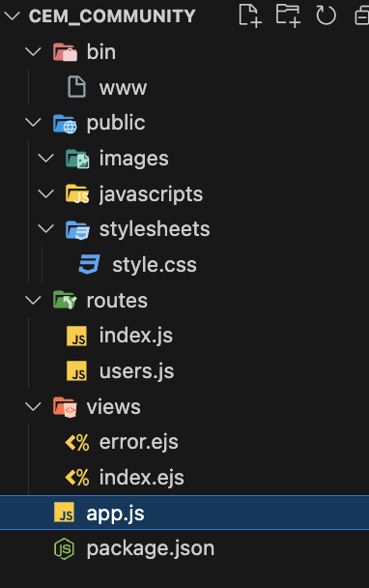Collapse the images folder chevron
This screenshot has width=369, height=588.
pyautogui.click(x=46, y=158)
